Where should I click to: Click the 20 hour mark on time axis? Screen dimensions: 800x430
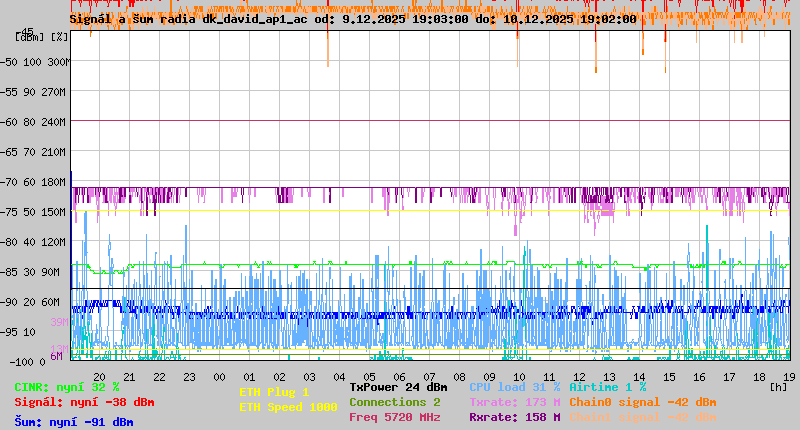click(99, 377)
